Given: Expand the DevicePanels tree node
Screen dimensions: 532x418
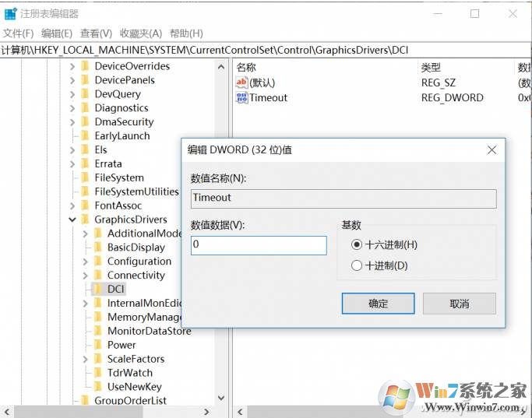Looking at the screenshot, I should 72,80.
